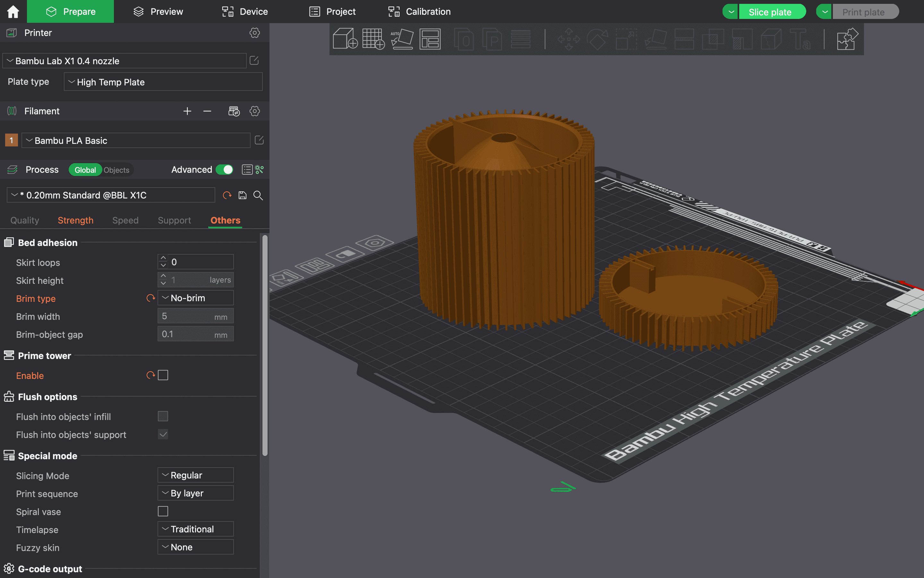924x578 pixels.
Task: Open printer settings gear
Action: tap(255, 32)
